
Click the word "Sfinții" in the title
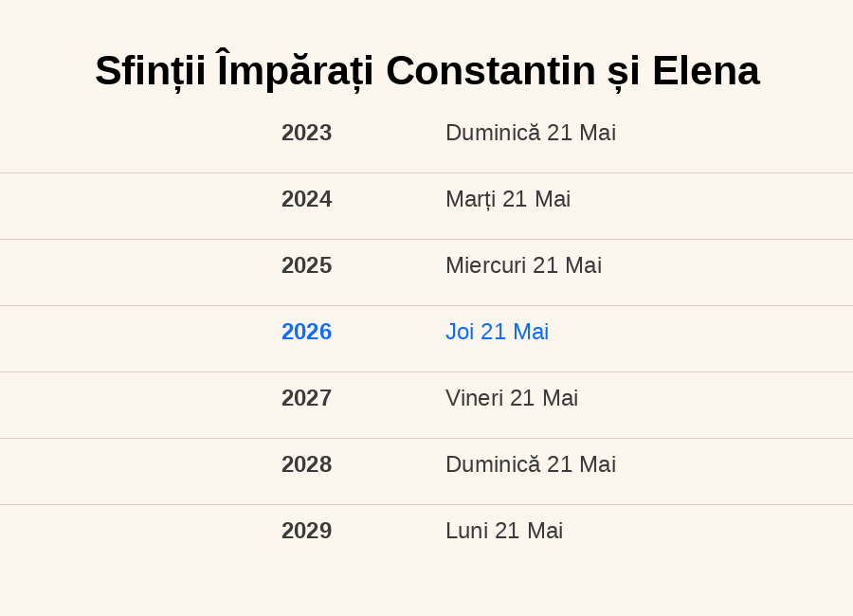click(150, 71)
